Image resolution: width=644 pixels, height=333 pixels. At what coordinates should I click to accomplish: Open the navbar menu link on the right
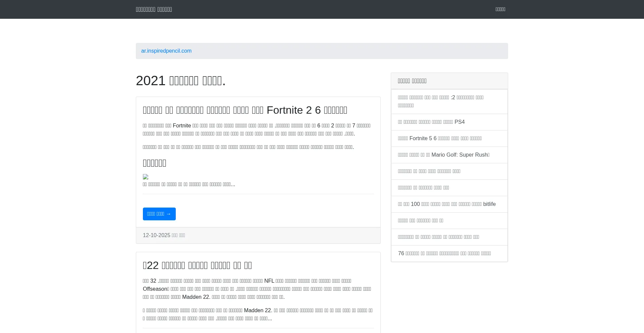pyautogui.click(x=500, y=9)
